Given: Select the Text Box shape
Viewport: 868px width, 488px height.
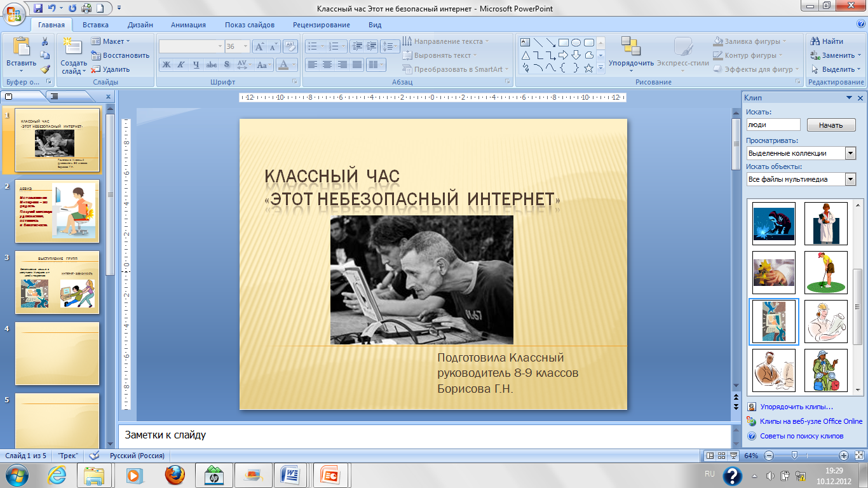Looking at the screenshot, I should (526, 43).
